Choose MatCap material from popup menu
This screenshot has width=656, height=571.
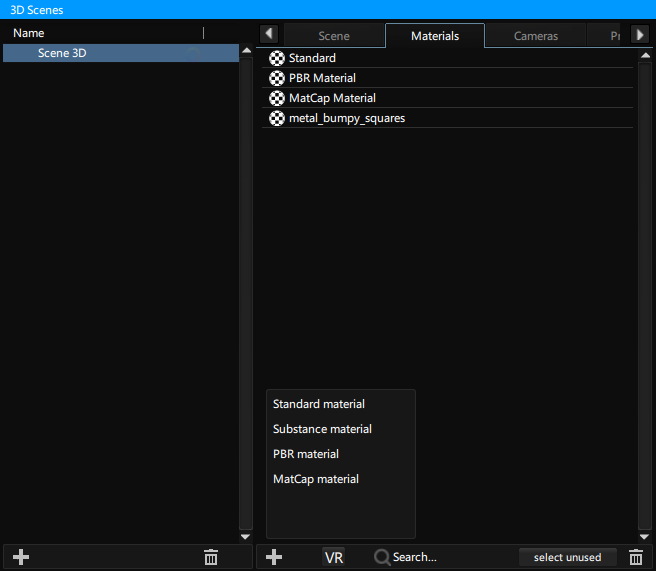click(x=316, y=479)
